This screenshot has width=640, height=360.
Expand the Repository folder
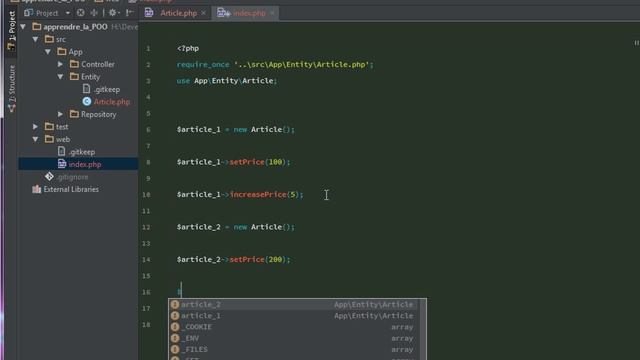tap(60, 114)
